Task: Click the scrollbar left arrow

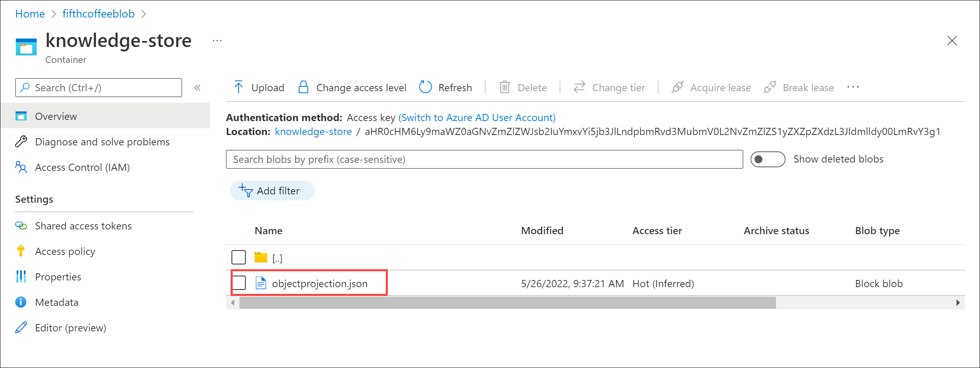Action: point(233,303)
